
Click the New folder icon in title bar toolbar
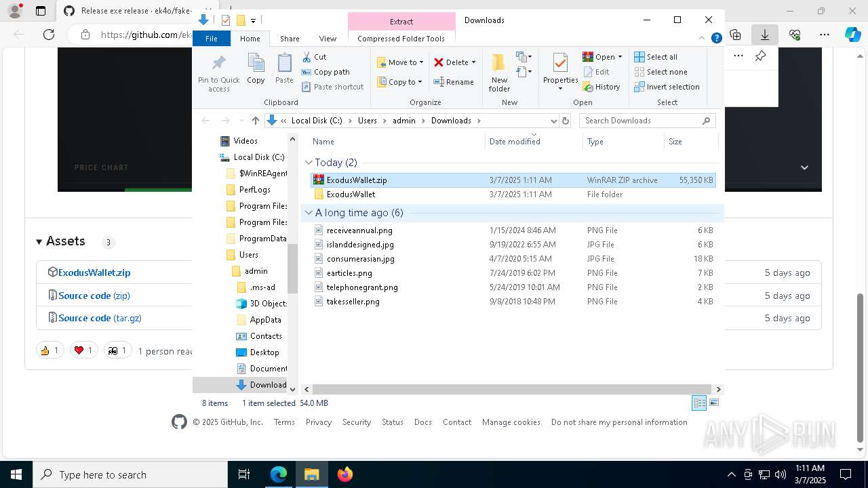coord(241,20)
